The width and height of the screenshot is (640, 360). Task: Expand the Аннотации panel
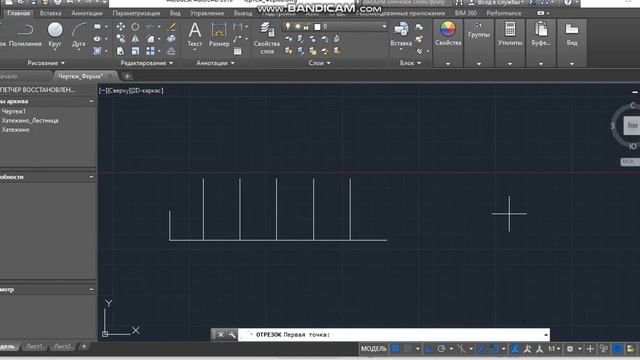[215, 63]
